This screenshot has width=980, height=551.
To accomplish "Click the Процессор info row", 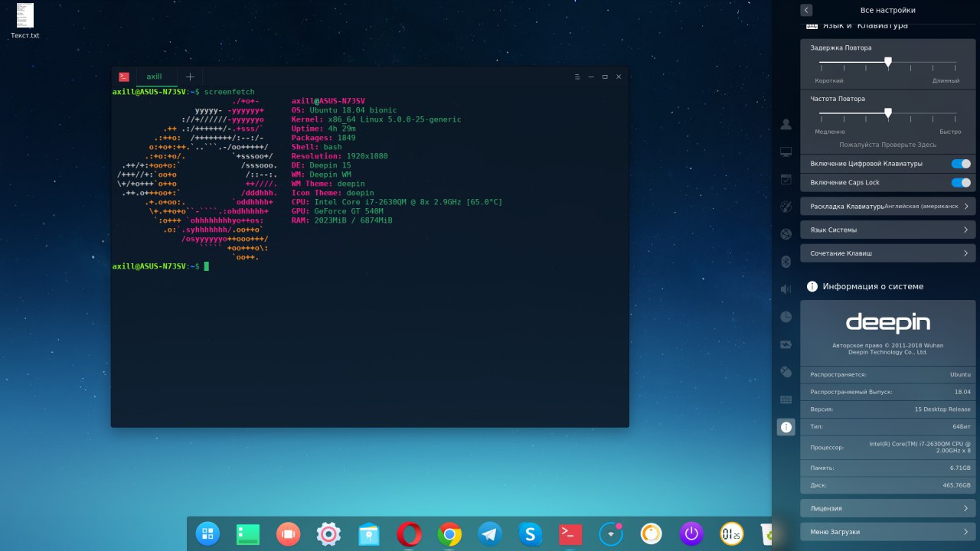I will coord(888,447).
